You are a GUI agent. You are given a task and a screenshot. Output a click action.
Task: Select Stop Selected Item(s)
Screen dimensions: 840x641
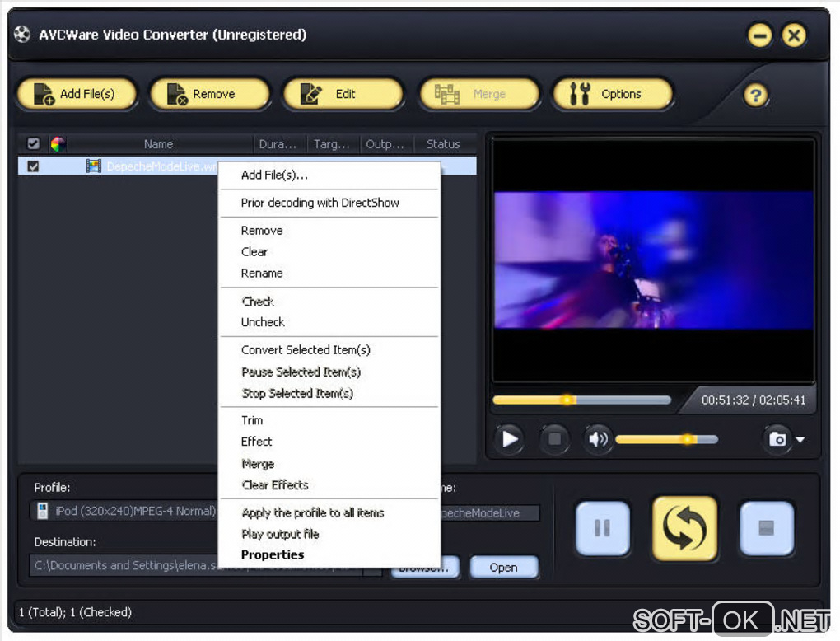329,393
